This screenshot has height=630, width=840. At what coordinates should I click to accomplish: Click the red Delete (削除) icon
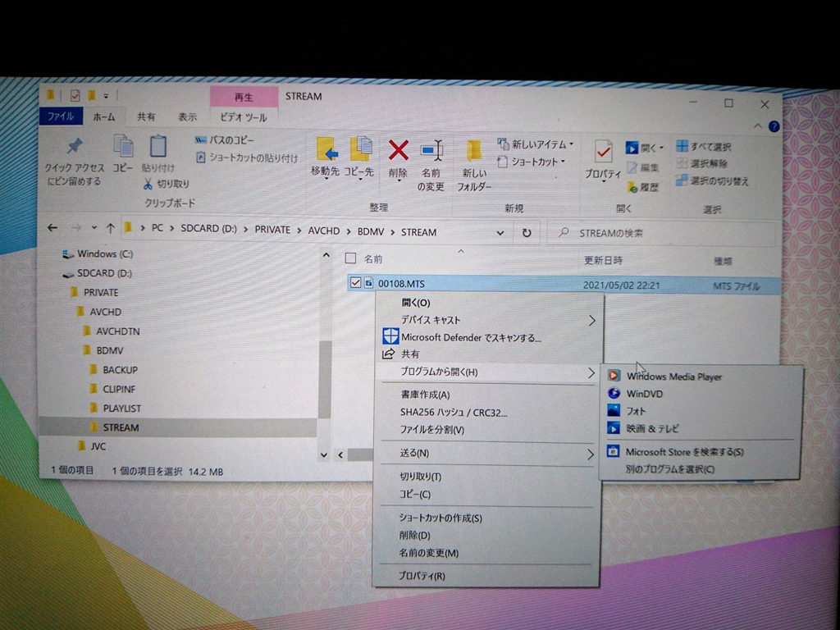399,151
